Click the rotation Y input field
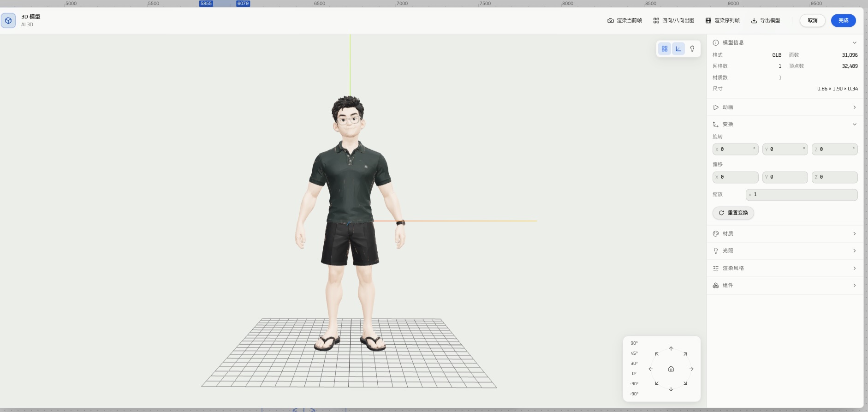Screen dimensions: 868x412 point(785,149)
